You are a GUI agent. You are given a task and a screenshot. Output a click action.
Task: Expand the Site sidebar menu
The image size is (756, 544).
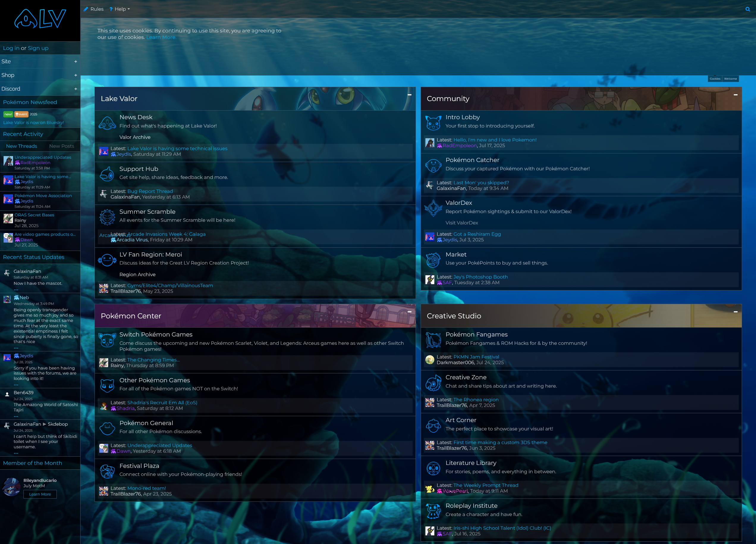pyautogui.click(x=75, y=62)
